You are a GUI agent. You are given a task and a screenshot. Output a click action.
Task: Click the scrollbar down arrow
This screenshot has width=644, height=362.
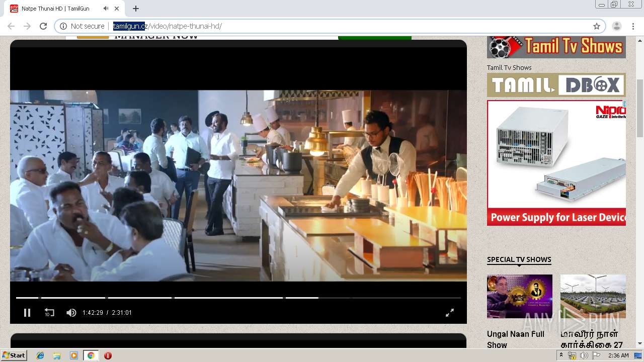(640, 343)
